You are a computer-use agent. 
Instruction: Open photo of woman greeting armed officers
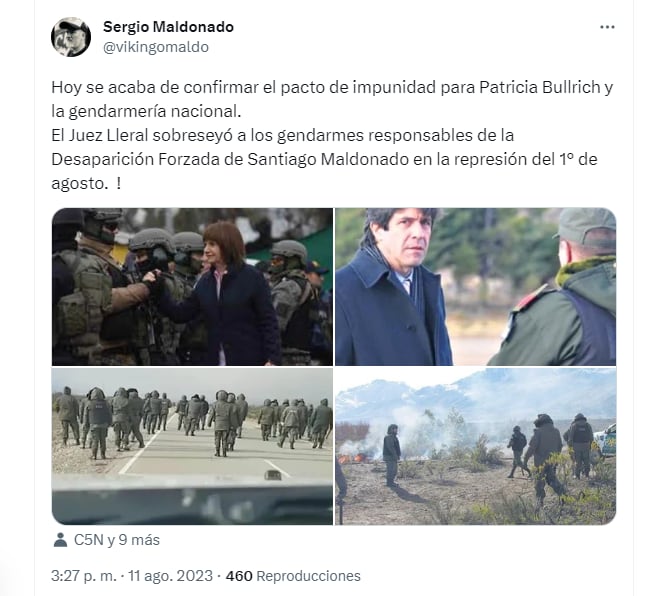[192, 287]
